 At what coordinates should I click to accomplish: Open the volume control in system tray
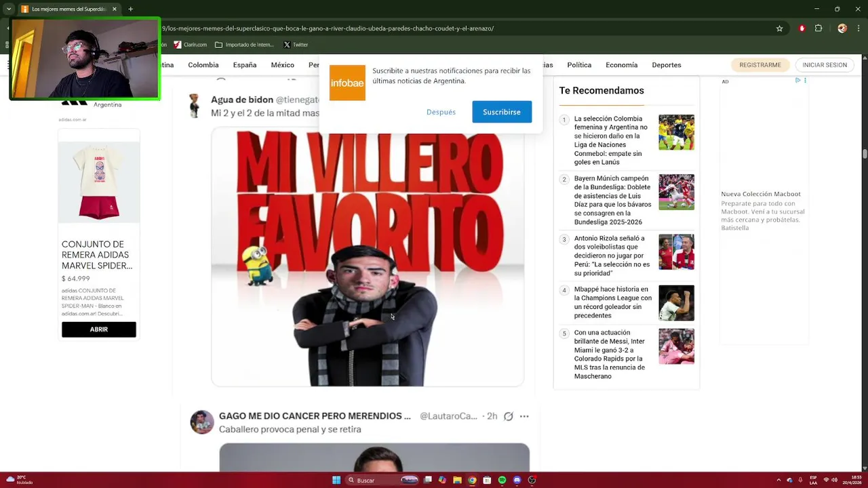tap(834, 480)
